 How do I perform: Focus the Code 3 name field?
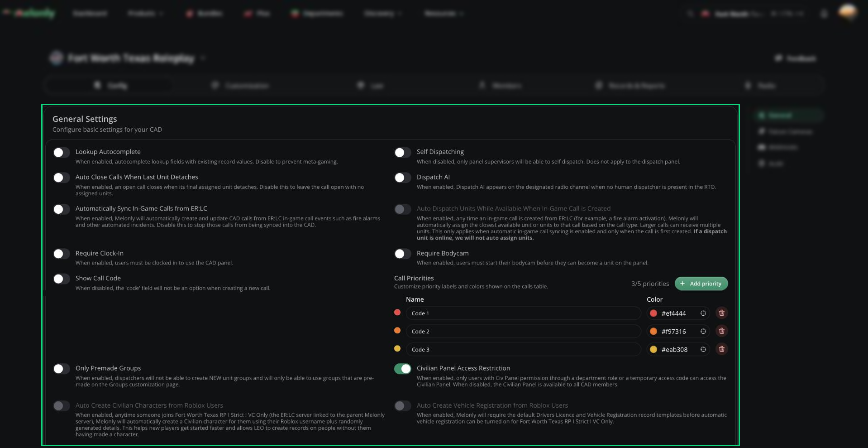(523, 349)
